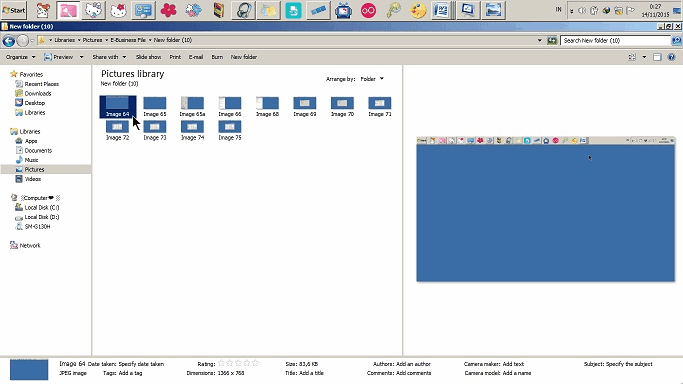
Task: Refresh the address bar location
Action: pos(552,40)
